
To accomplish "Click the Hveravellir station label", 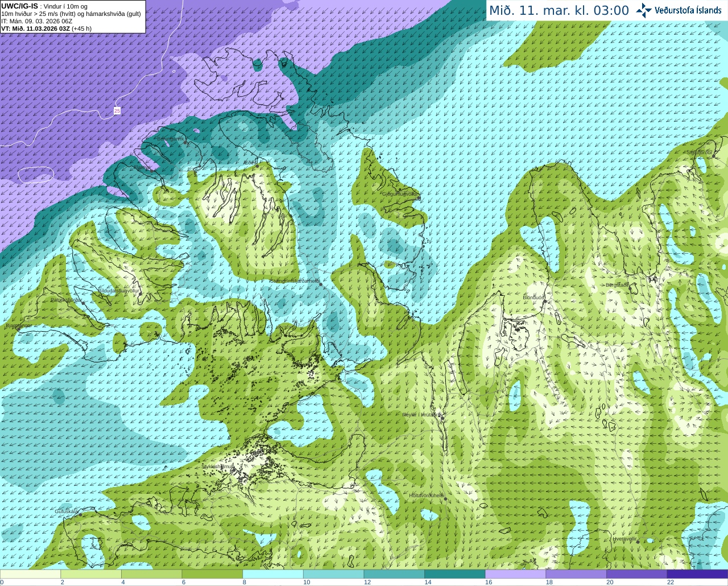I will tap(624, 538).
